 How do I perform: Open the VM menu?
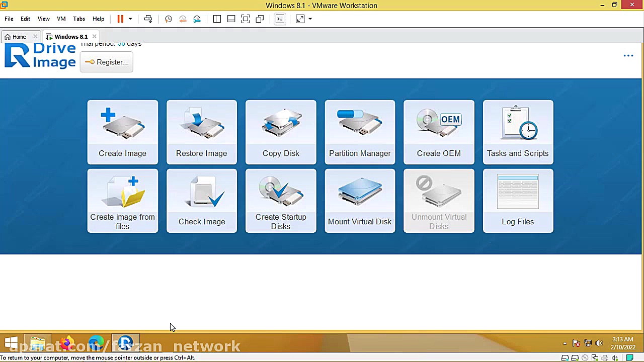coord(61,19)
